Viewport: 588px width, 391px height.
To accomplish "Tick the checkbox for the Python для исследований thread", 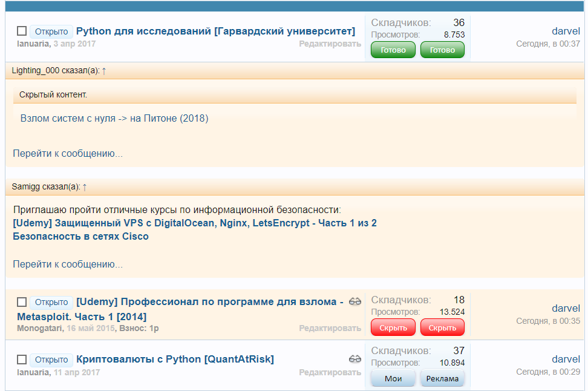I will [22, 31].
